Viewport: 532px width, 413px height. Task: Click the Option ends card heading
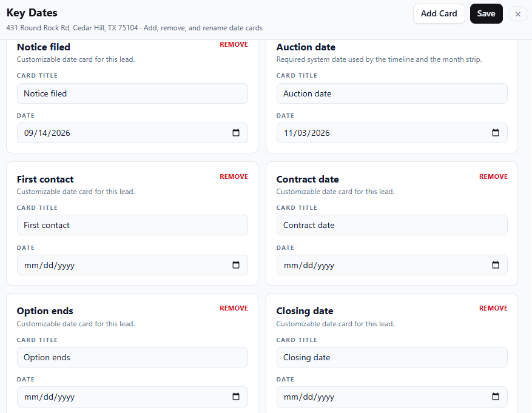[45, 311]
